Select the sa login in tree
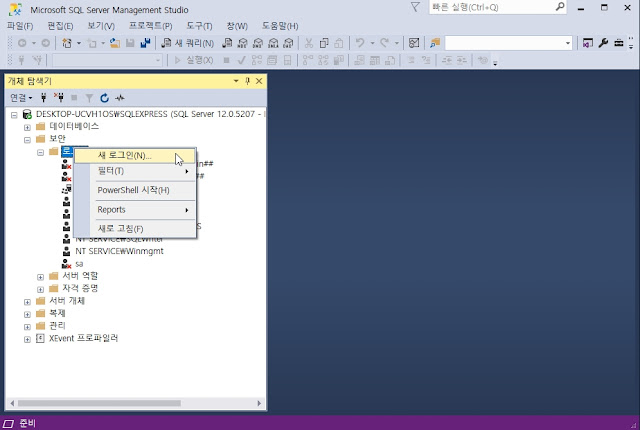The height and width of the screenshot is (430, 640). pos(79,264)
